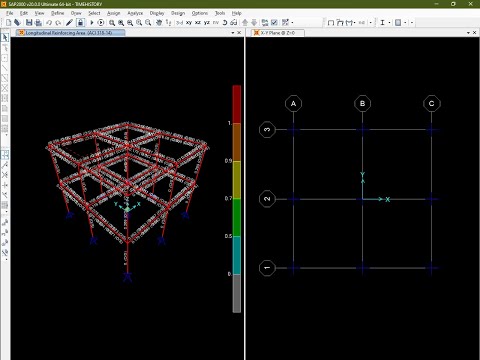Viewport: 480px width, 360px height.
Task: Open the Options menu
Action: pos(200,13)
